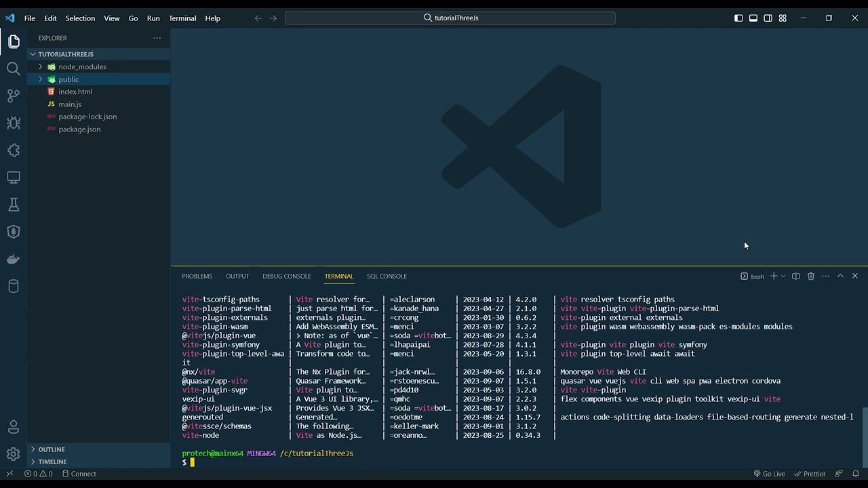868x488 pixels.
Task: Click Prettier in the status bar
Action: (810, 474)
